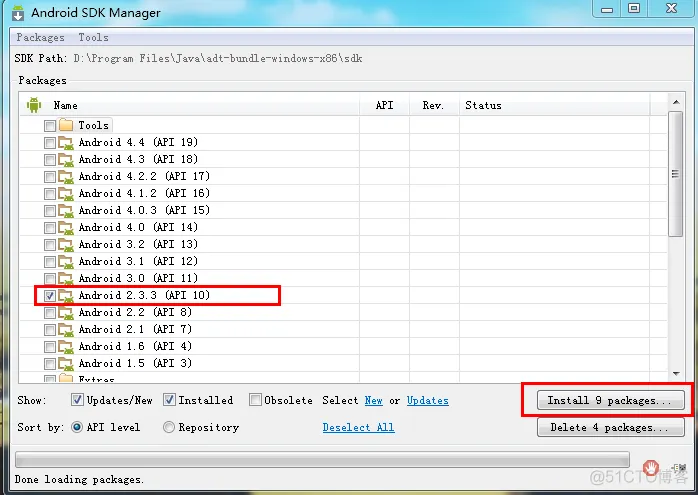
Task: Toggle the Installed filter checkbox
Action: [x=169, y=400]
